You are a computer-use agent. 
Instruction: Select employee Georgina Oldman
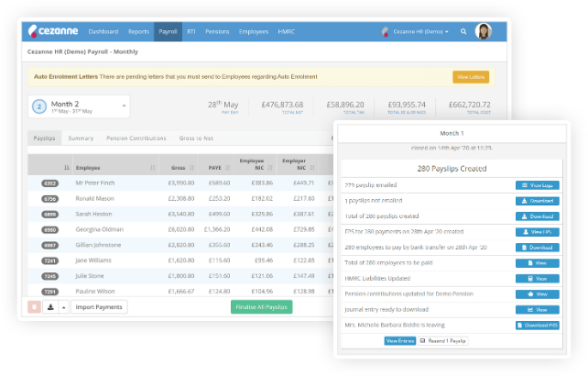click(100, 229)
